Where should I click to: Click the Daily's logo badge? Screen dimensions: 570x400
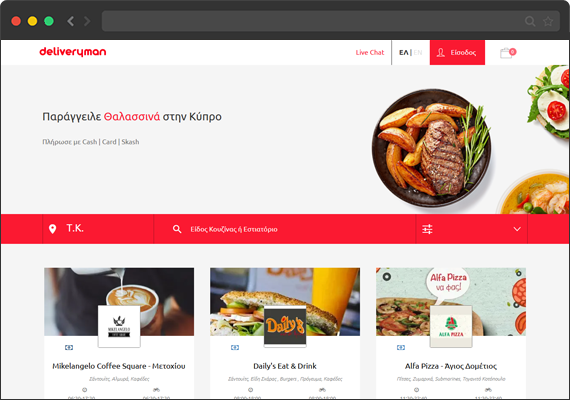tap(285, 326)
